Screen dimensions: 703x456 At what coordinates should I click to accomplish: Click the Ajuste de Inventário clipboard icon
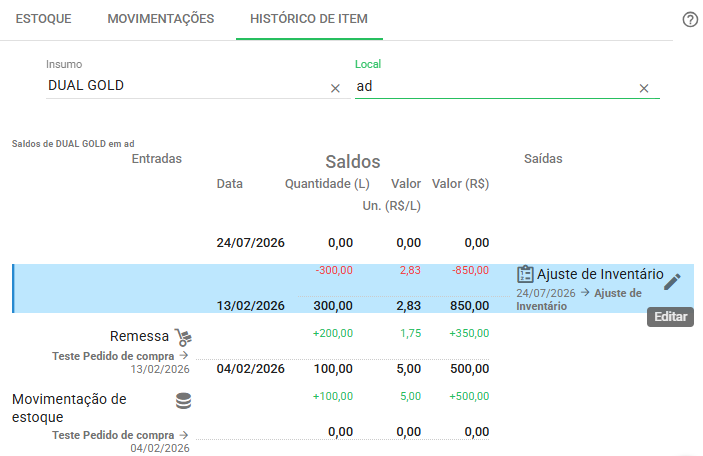(525, 274)
